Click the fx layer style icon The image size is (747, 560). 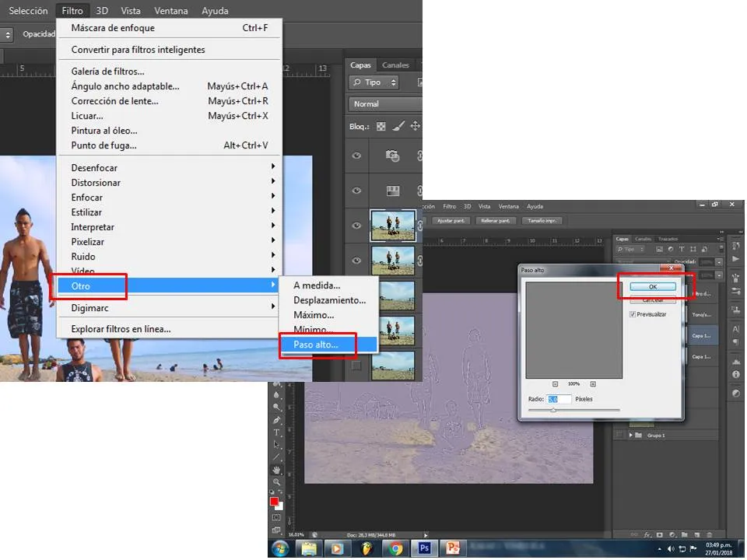[647, 535]
